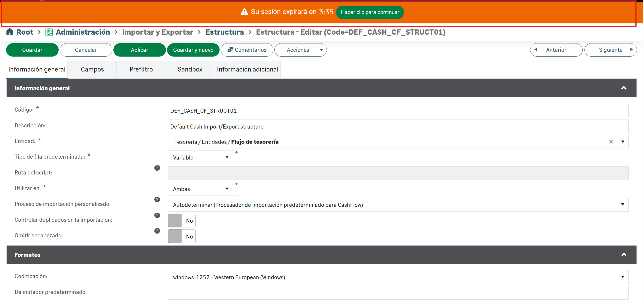The height and width of the screenshot is (303, 644).
Task: Switch to the Campos tab
Action: (x=92, y=69)
